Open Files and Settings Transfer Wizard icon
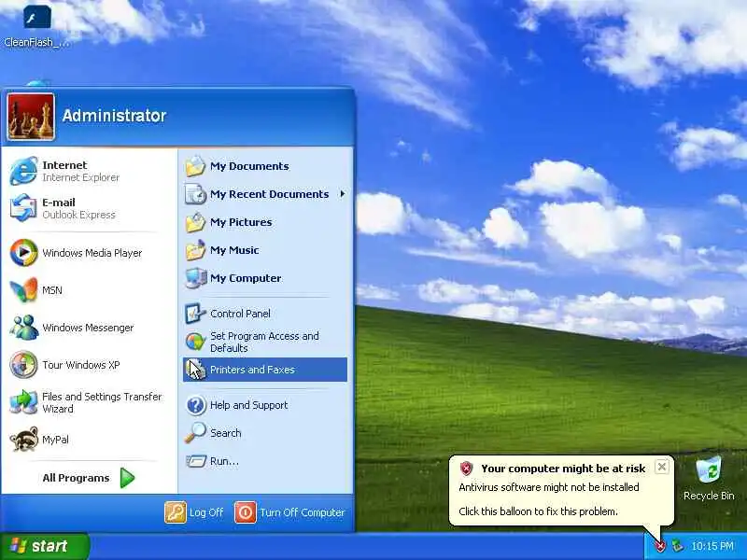Screen dimensions: 747x560 [23, 402]
